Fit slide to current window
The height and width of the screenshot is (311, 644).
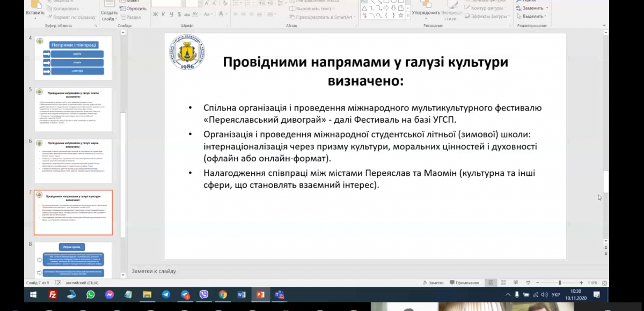605,283
